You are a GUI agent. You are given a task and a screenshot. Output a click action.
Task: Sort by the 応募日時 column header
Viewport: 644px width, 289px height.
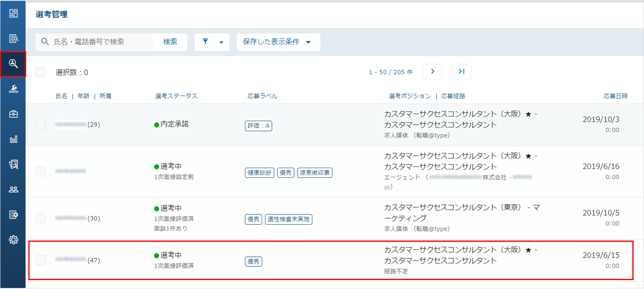click(x=615, y=96)
